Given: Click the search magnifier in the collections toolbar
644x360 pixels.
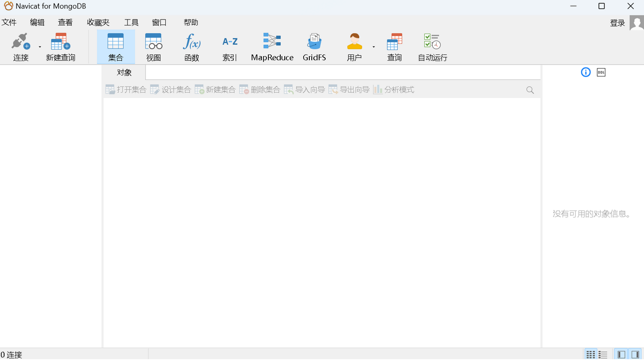Looking at the screenshot, I should [x=530, y=89].
